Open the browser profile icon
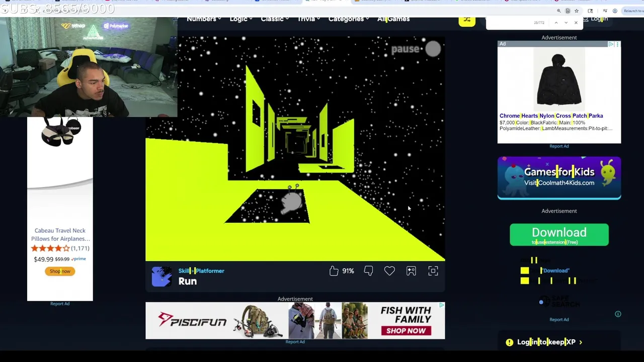The image size is (644, 362). (x=615, y=11)
